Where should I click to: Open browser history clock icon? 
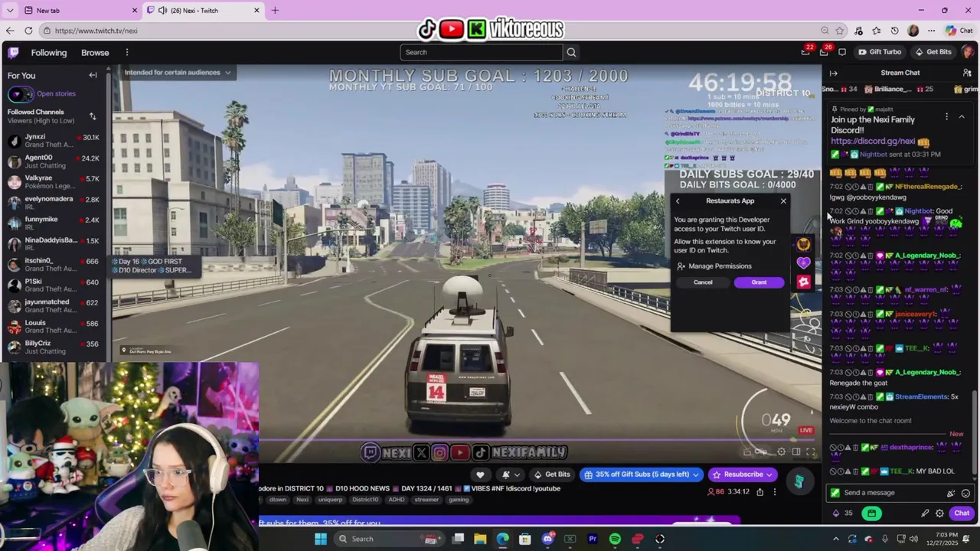click(894, 31)
